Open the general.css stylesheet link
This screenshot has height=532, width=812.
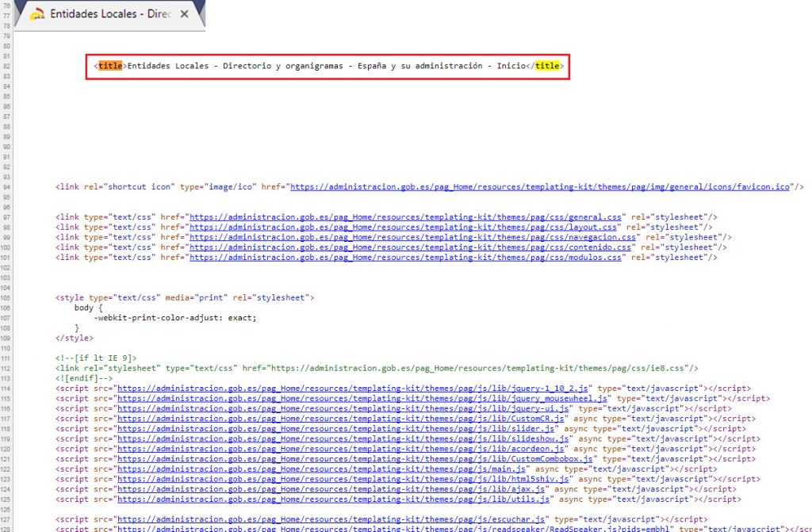pos(405,217)
